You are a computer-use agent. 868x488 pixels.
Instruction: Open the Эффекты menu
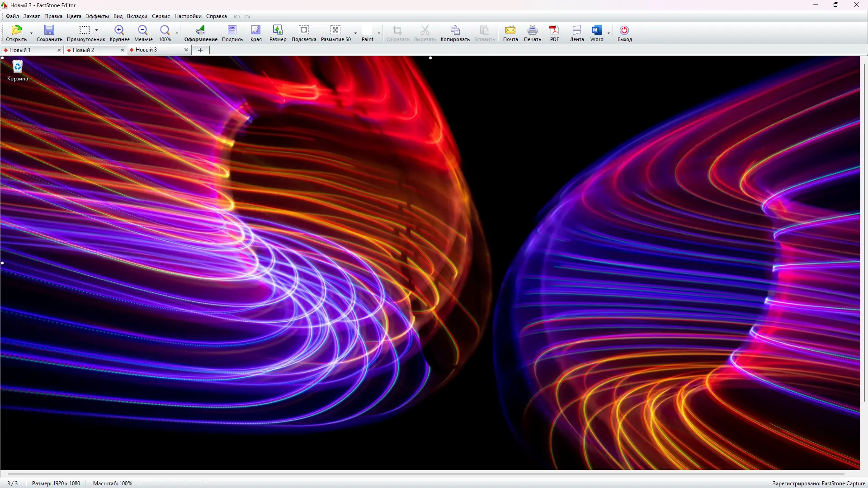97,16
